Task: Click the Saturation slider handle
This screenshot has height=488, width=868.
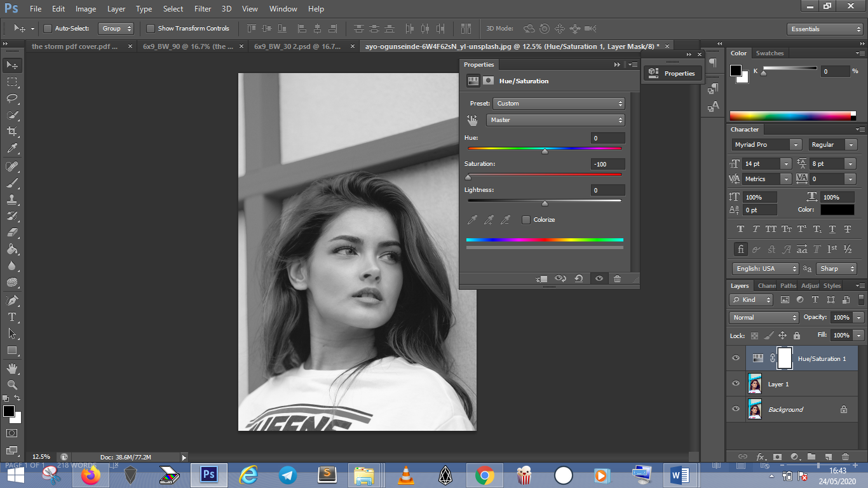Action: tap(468, 177)
